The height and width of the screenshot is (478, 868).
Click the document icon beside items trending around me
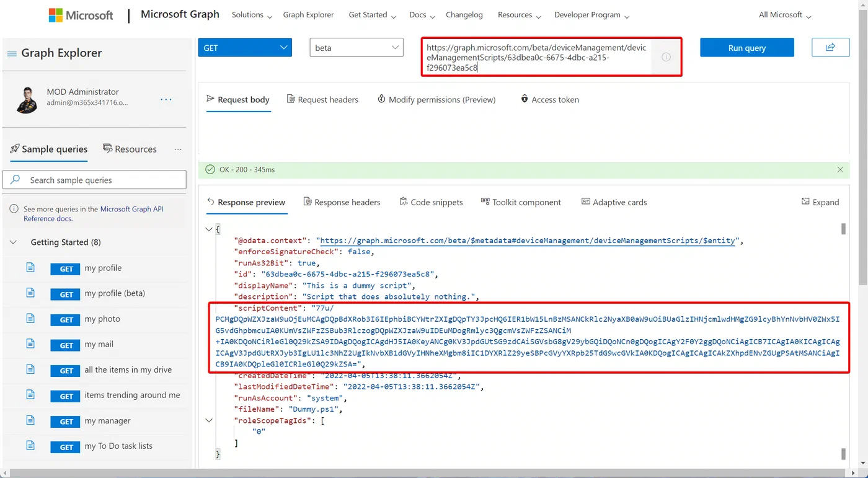tap(30, 395)
